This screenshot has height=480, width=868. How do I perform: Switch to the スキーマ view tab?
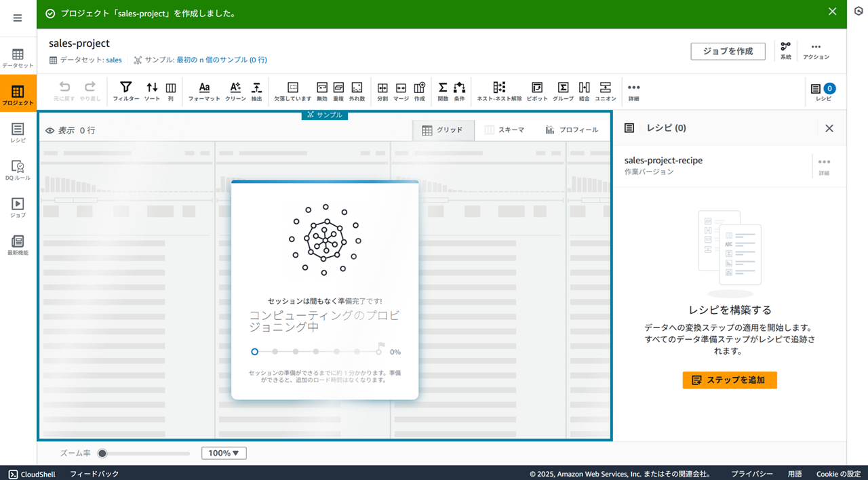[x=505, y=130]
